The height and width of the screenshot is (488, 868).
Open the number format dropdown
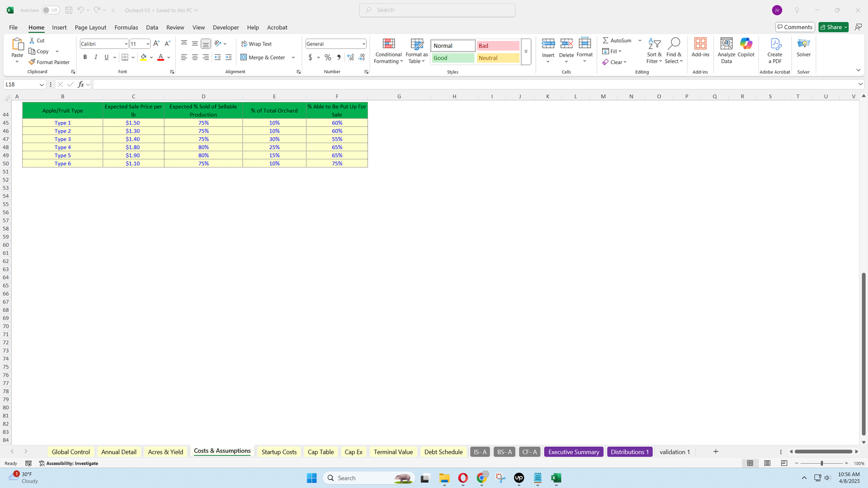363,44
